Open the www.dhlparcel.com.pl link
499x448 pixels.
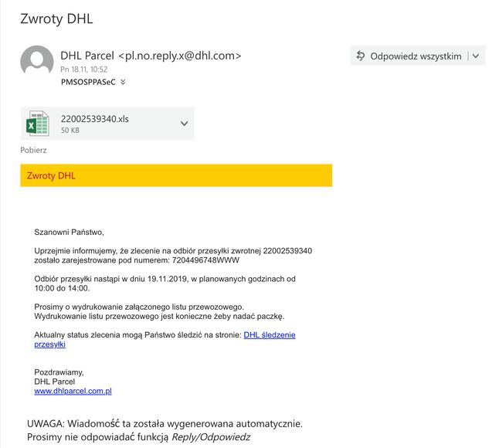(73, 391)
